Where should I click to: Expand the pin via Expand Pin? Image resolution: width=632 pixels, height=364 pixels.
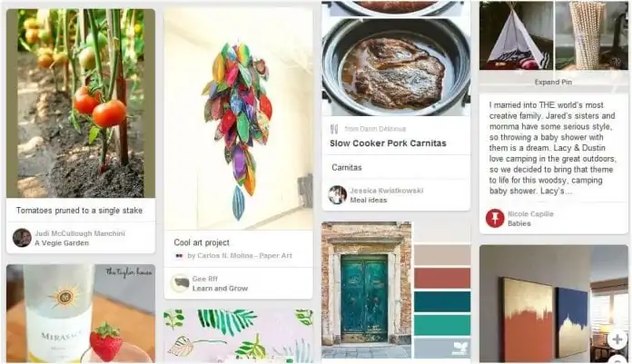[x=553, y=82]
